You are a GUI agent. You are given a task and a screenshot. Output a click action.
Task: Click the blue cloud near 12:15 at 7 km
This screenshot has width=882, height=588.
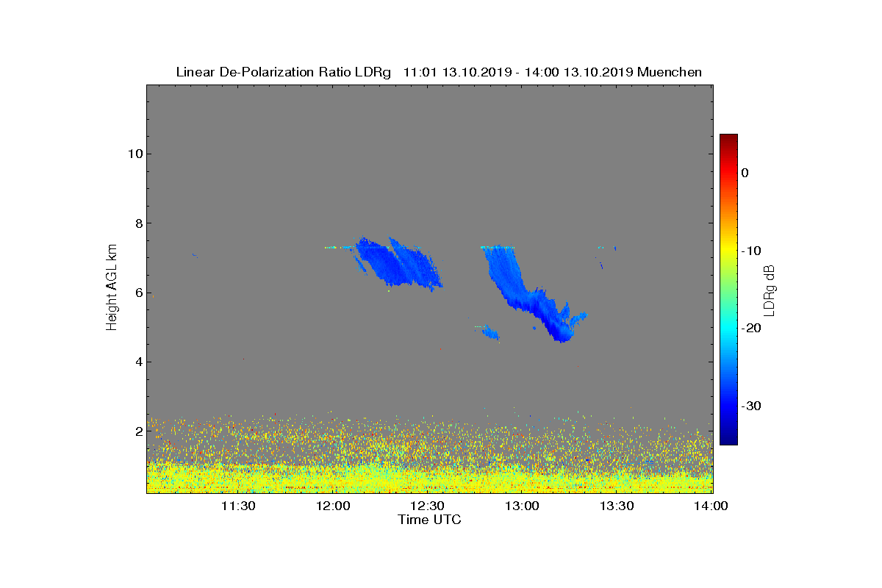tap(397, 263)
